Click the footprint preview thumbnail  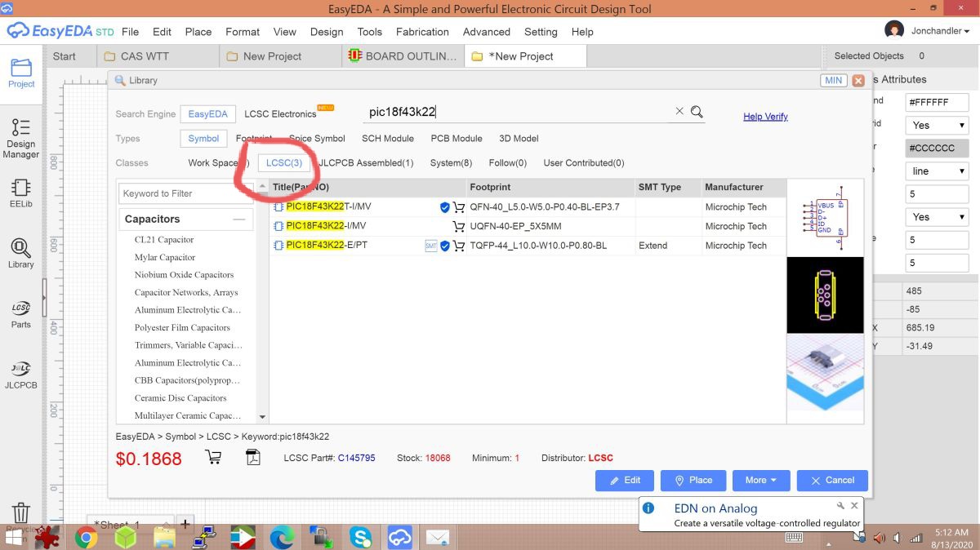click(x=825, y=295)
